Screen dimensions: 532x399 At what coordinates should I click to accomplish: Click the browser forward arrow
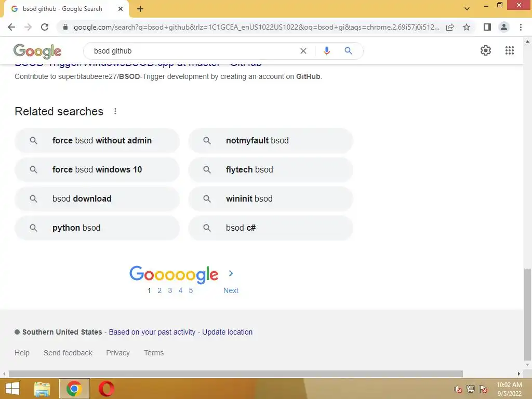(28, 27)
